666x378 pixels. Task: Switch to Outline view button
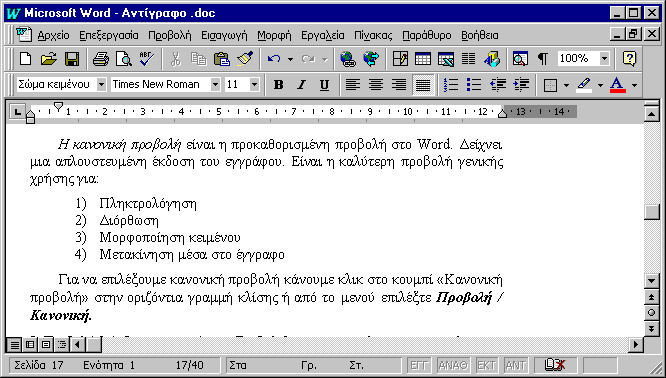click(62, 344)
